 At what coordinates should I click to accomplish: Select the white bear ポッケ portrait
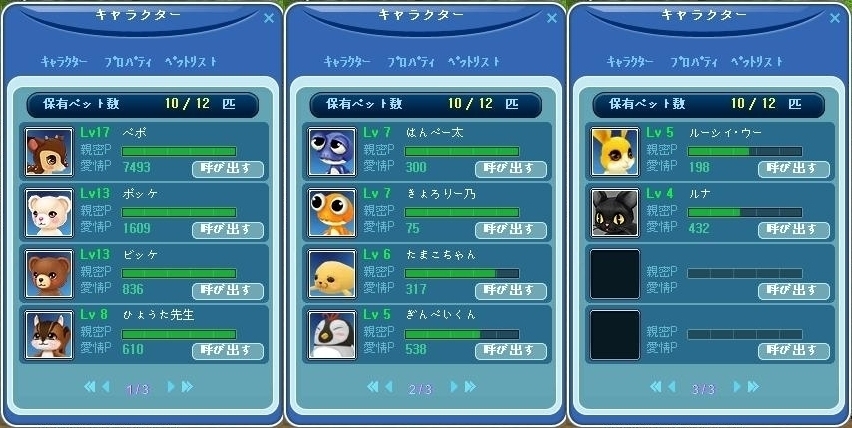click(x=49, y=213)
